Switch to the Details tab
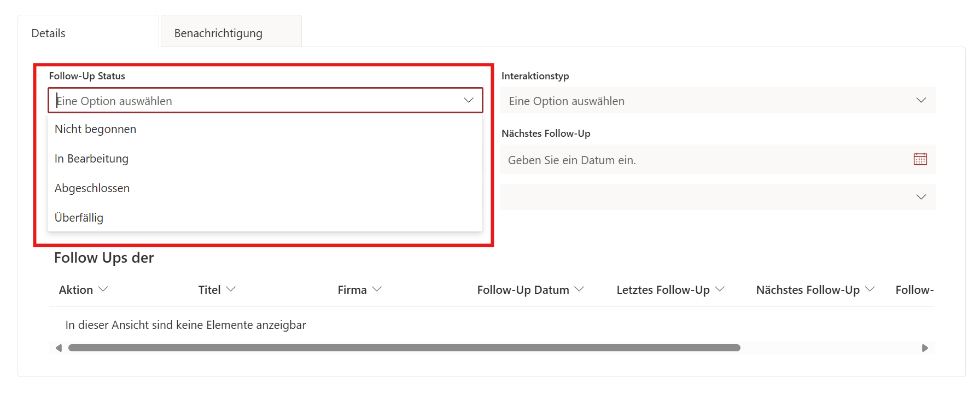980x394 pixels. (49, 33)
